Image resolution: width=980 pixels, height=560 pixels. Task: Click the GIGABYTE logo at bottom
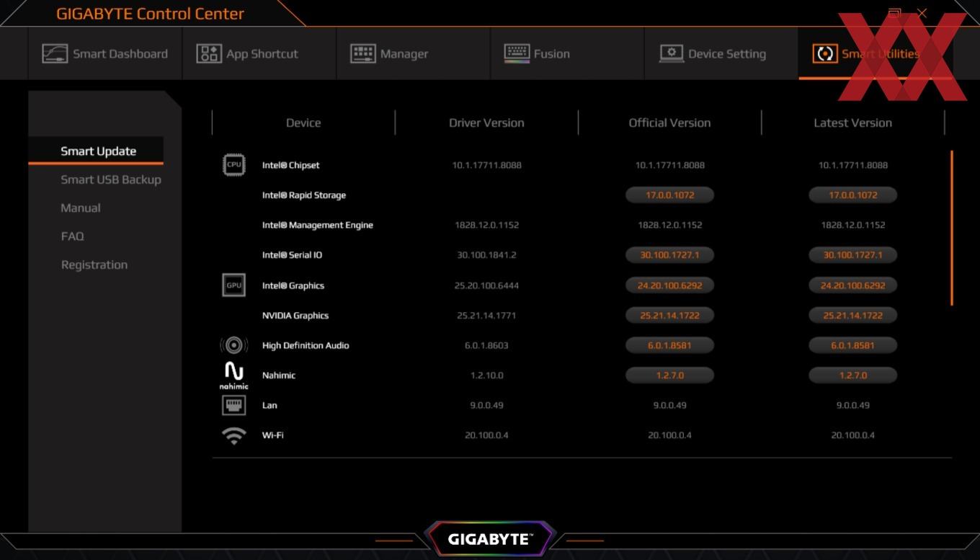point(490,539)
